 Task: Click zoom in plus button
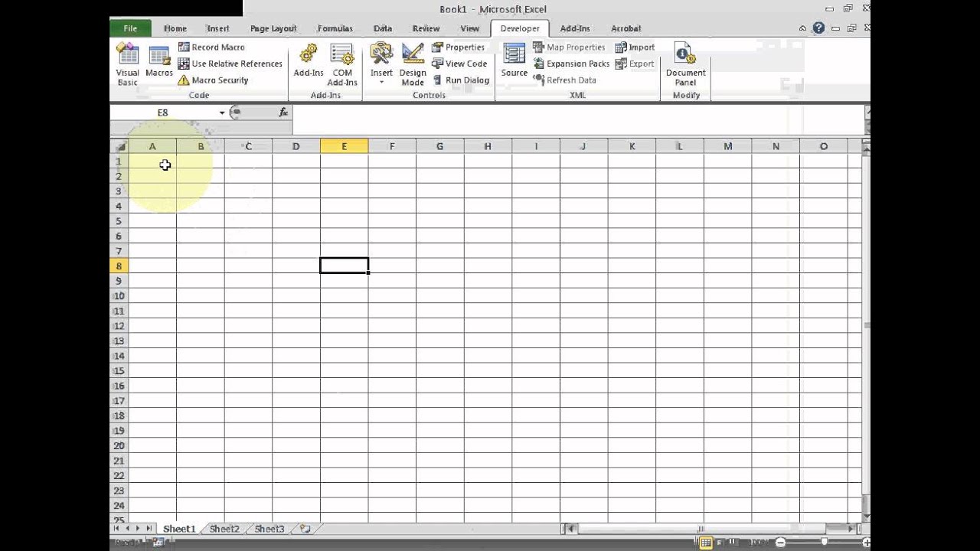click(x=866, y=543)
